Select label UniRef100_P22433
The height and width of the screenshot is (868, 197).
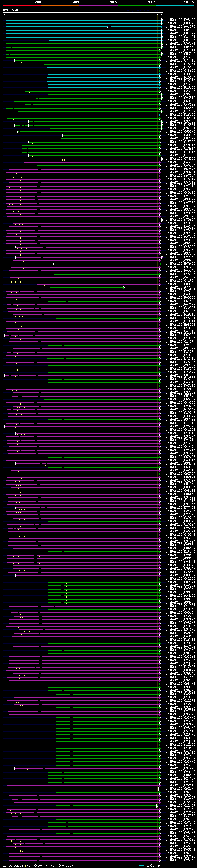point(180,389)
